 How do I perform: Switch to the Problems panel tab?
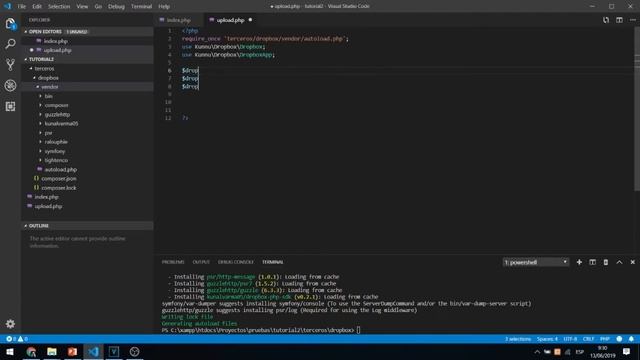coord(173,262)
